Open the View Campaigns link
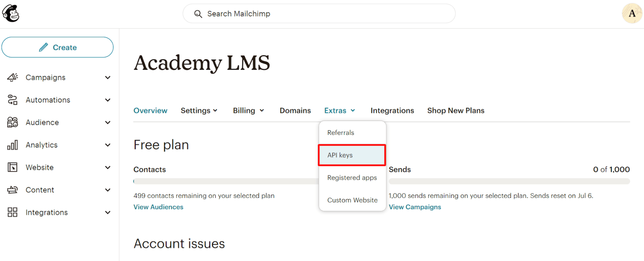The width and height of the screenshot is (644, 261). click(415, 207)
